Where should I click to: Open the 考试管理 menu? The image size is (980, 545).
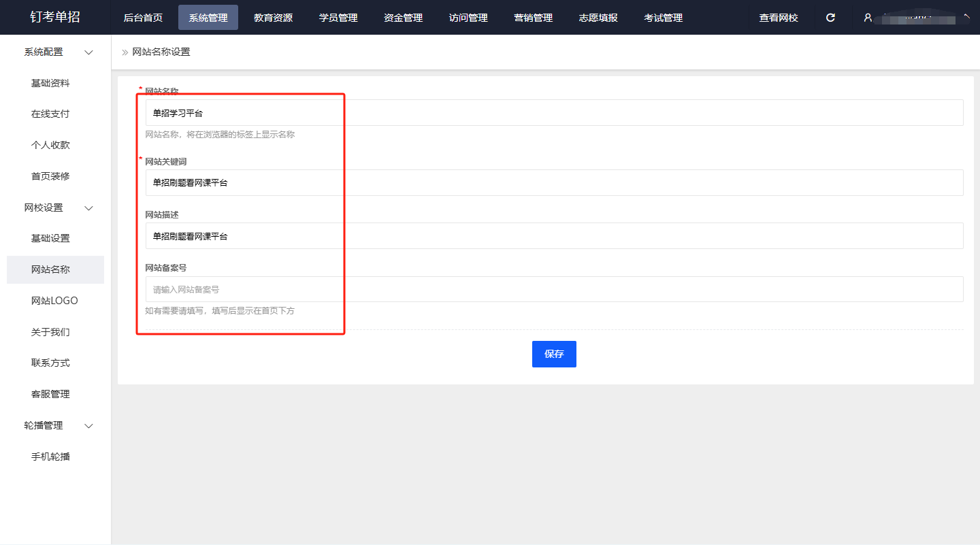point(664,18)
